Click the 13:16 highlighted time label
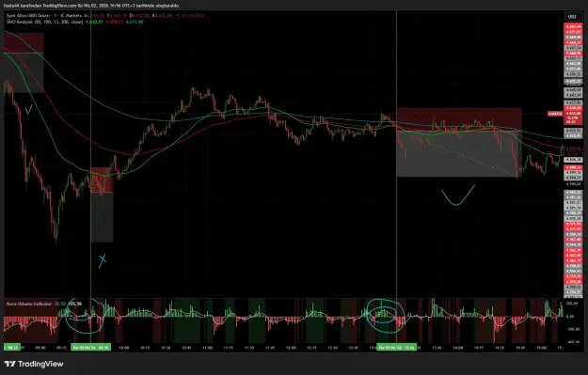 point(396,348)
